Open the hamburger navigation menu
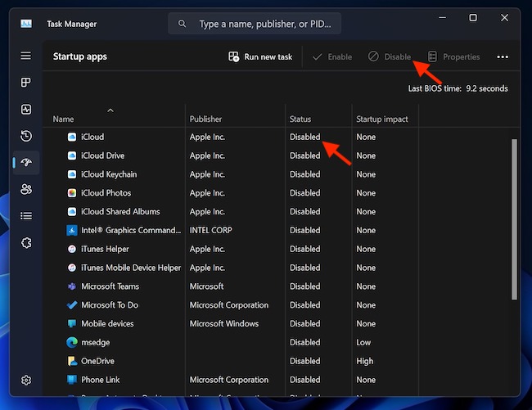The image size is (532, 410). [x=26, y=56]
